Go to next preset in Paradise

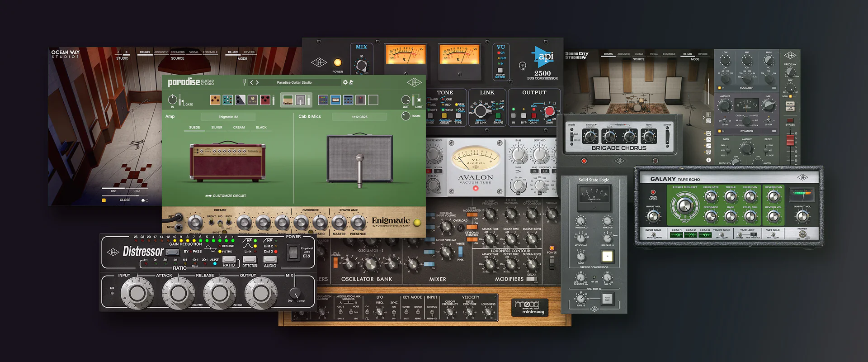point(257,82)
